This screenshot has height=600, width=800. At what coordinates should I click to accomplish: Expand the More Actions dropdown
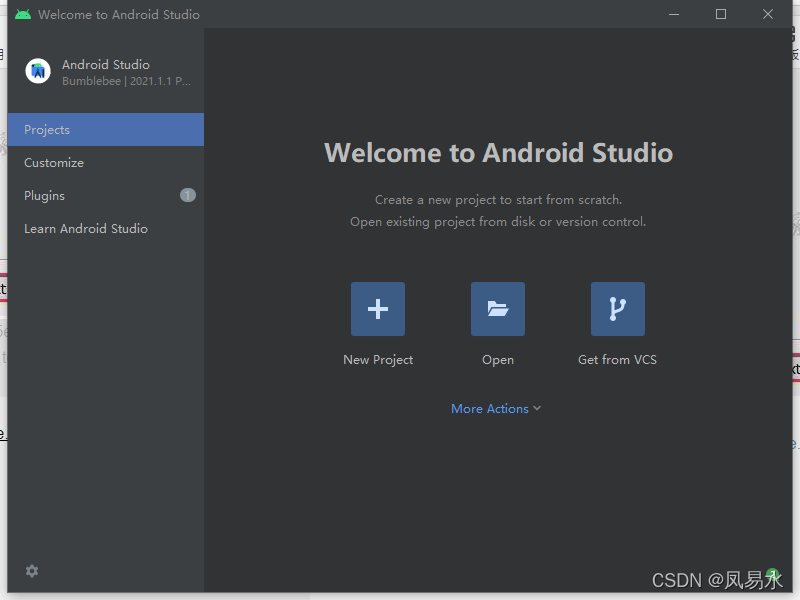(496, 409)
